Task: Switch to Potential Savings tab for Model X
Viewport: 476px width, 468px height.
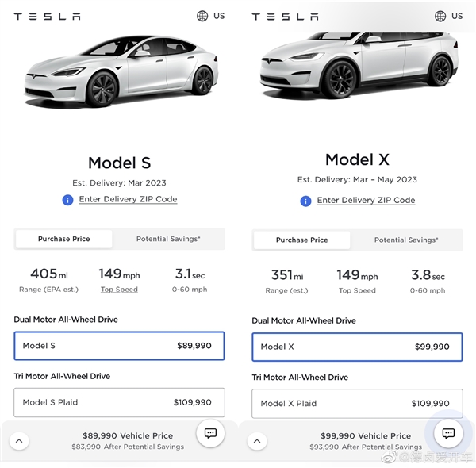Action: (x=406, y=240)
